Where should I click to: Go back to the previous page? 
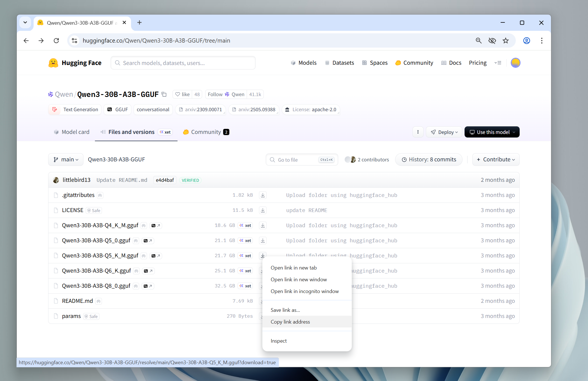pyautogui.click(x=26, y=41)
